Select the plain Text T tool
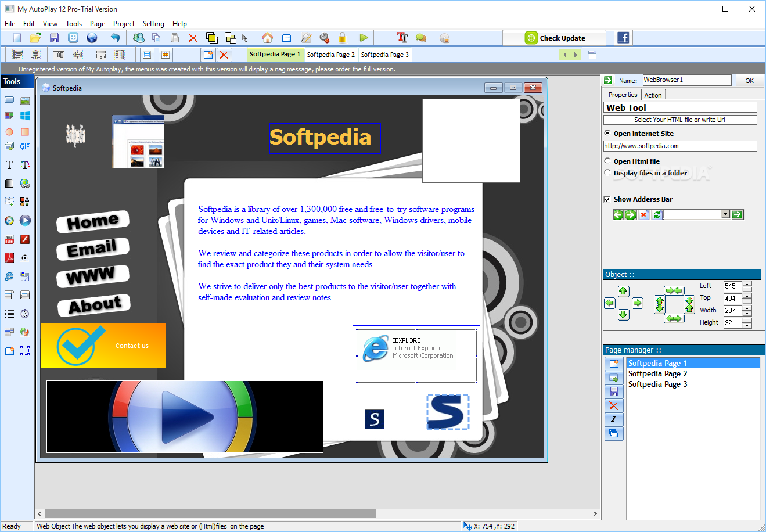This screenshot has height=532, width=766. pyautogui.click(x=9, y=165)
